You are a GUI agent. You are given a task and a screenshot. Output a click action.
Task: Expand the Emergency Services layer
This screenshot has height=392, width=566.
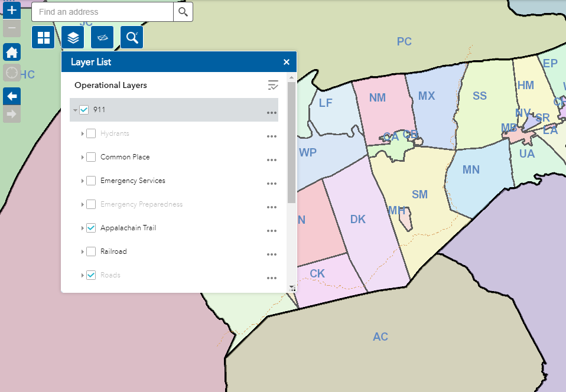point(82,181)
